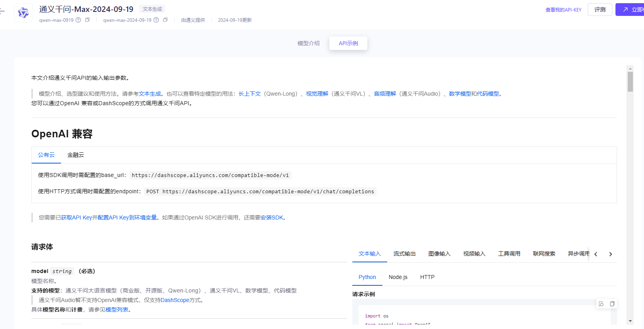Click the 请求体 heading
644x329 pixels.
click(x=42, y=247)
